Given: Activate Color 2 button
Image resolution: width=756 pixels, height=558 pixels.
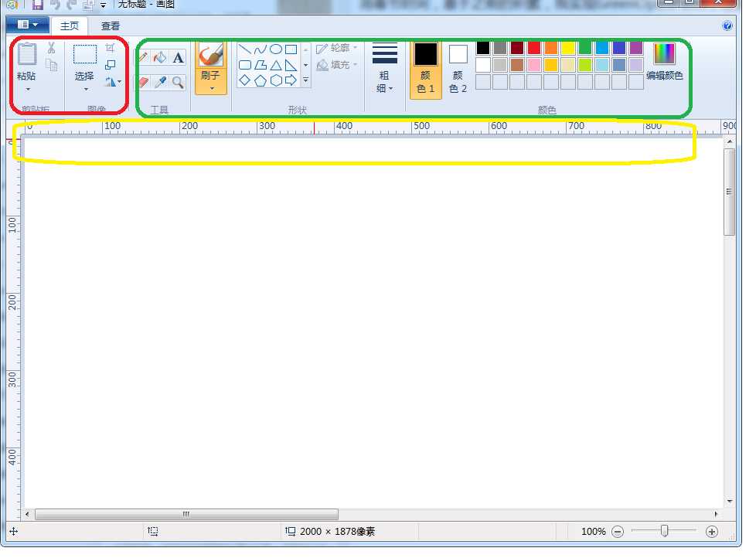Looking at the screenshot, I should tap(458, 70).
